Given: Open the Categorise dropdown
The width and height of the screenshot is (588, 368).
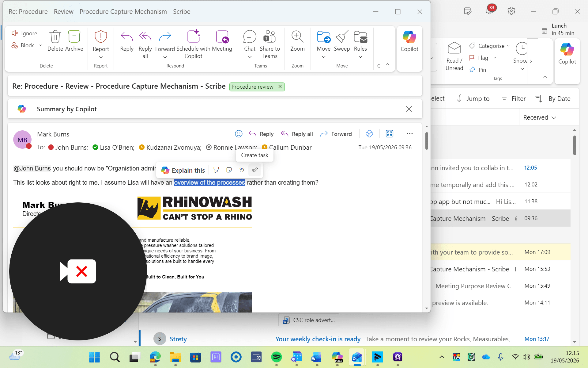Looking at the screenshot, I should (x=489, y=46).
